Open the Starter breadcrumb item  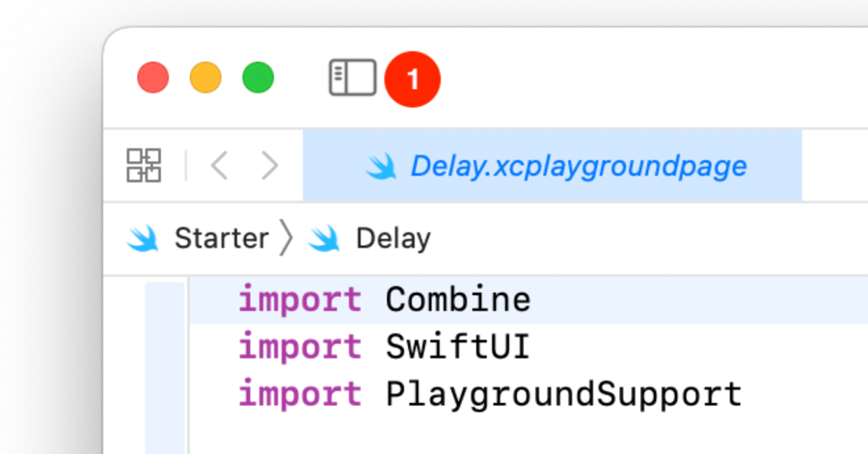click(x=221, y=238)
